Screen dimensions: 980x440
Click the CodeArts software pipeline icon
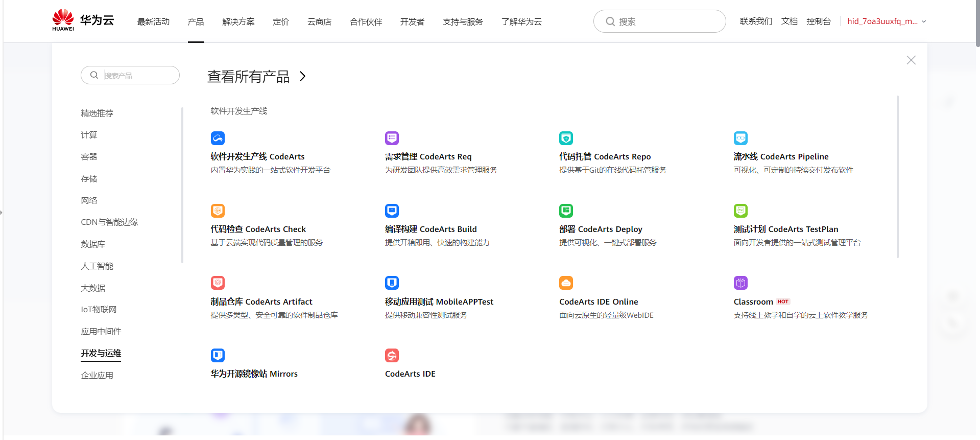[x=218, y=138]
